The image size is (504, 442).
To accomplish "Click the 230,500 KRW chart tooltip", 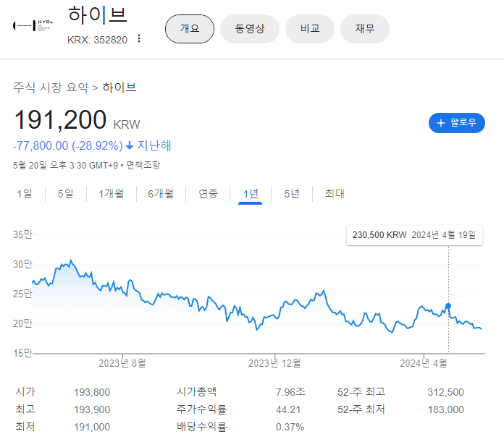I will [x=414, y=235].
